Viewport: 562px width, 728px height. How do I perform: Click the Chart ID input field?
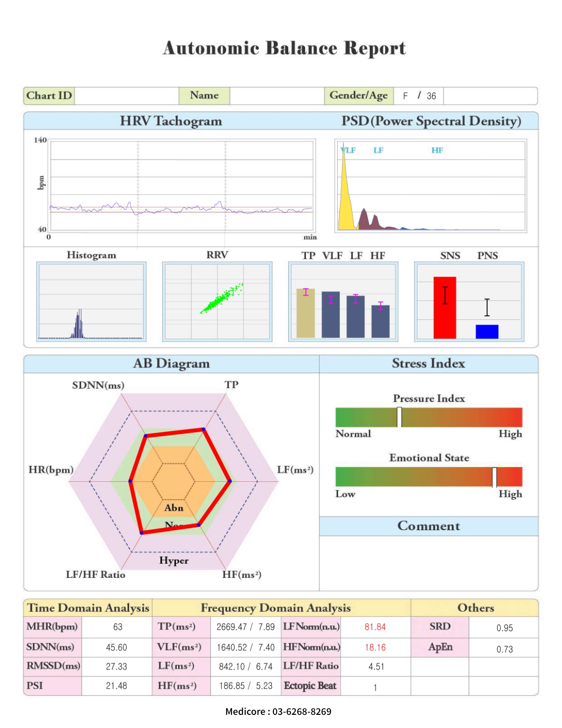coord(126,96)
